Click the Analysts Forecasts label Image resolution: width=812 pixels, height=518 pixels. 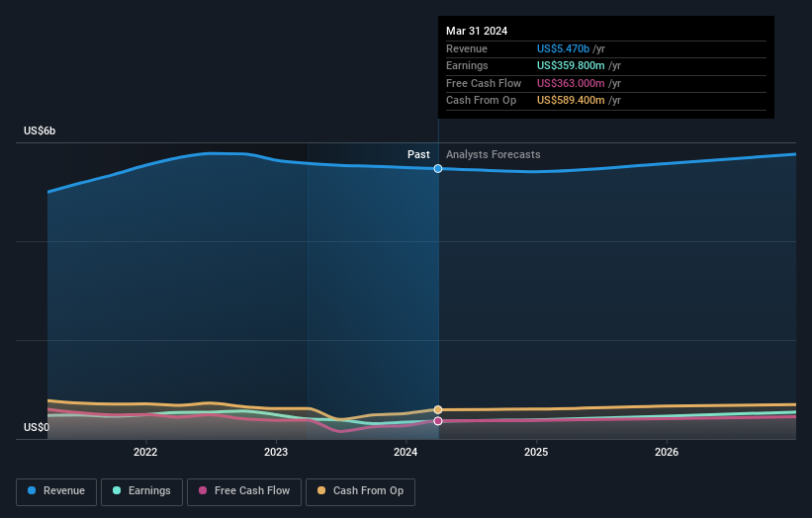pyautogui.click(x=493, y=155)
